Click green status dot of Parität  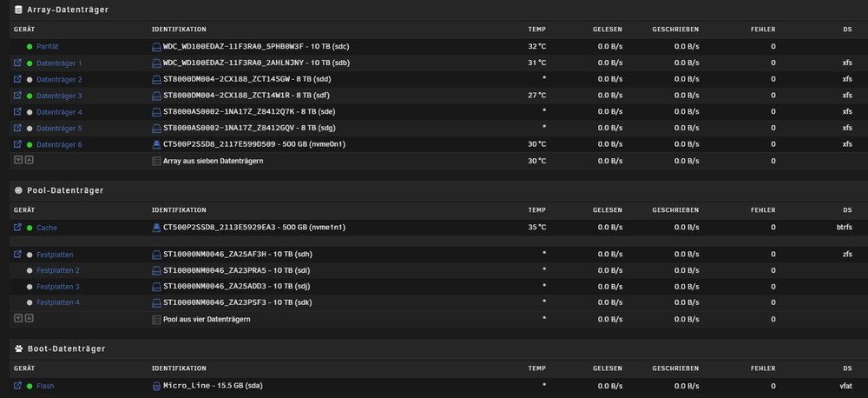pyautogui.click(x=30, y=47)
